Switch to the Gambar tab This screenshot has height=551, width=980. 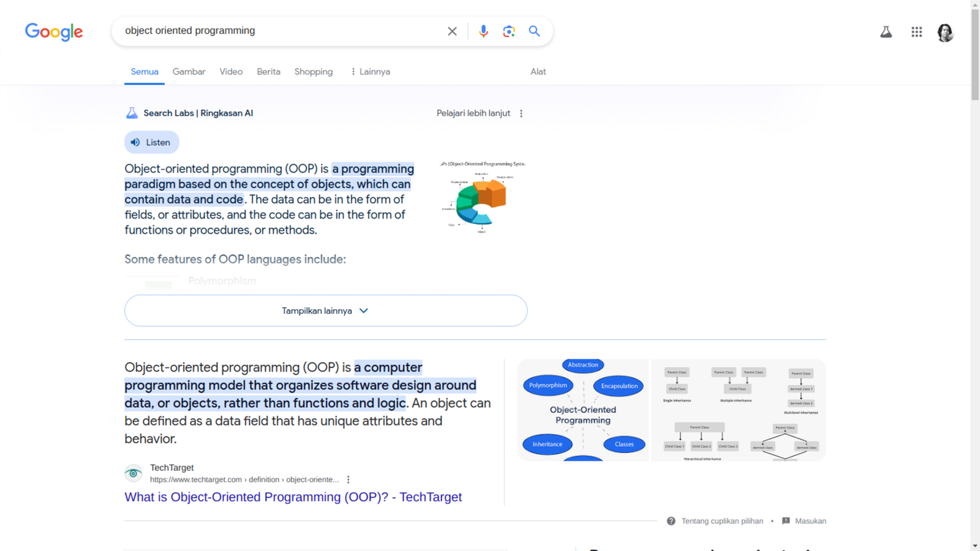click(189, 72)
